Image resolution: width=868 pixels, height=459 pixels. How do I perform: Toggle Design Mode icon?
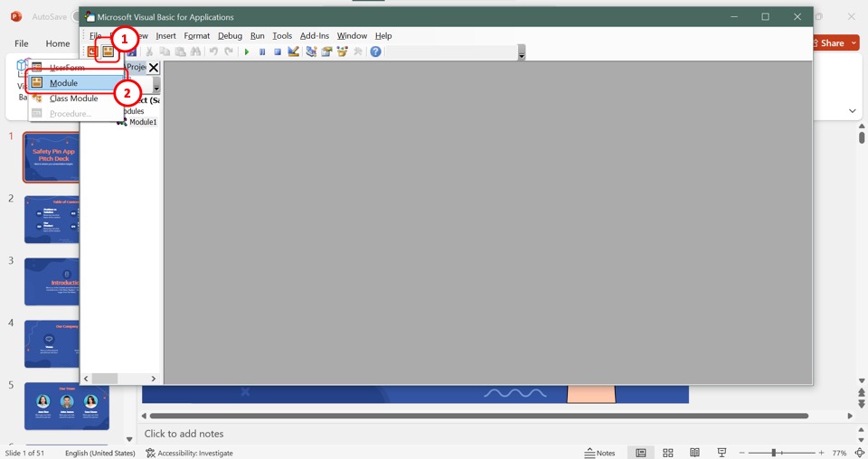pos(293,52)
